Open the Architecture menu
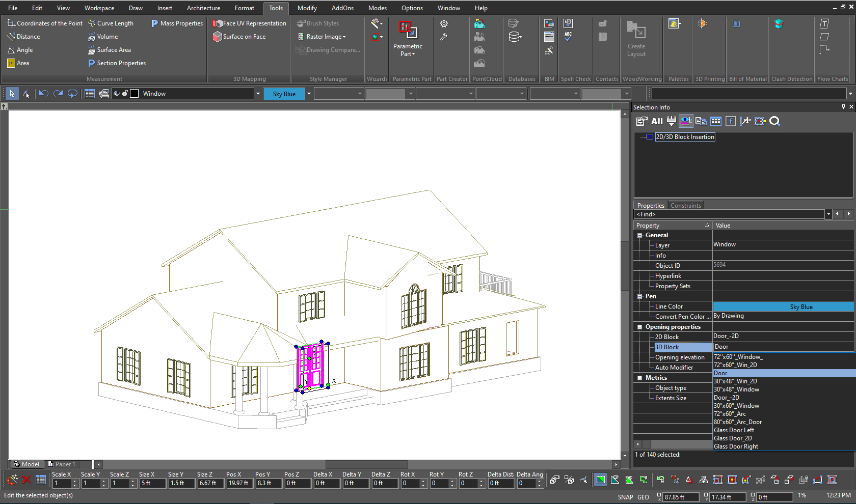856x504 pixels. [203, 8]
